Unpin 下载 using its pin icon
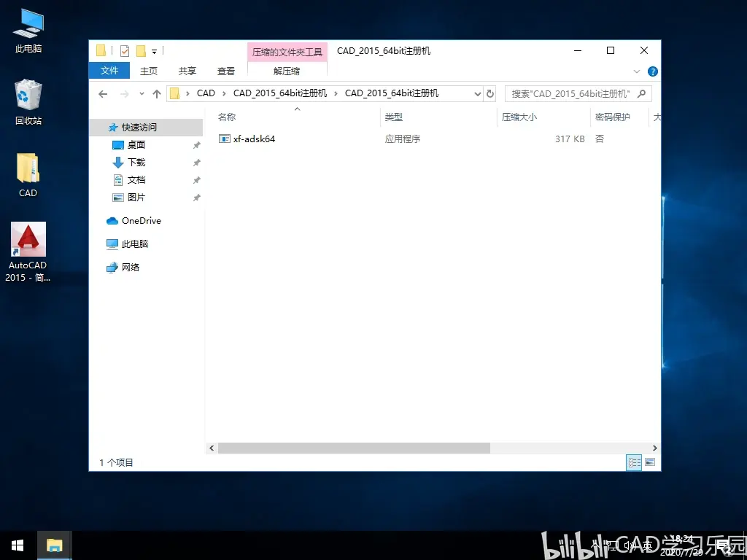 (x=196, y=163)
